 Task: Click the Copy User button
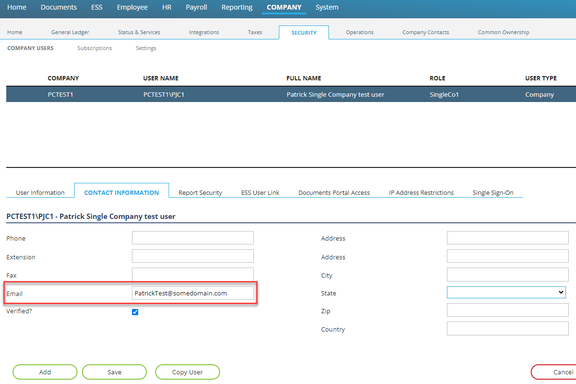(187, 372)
